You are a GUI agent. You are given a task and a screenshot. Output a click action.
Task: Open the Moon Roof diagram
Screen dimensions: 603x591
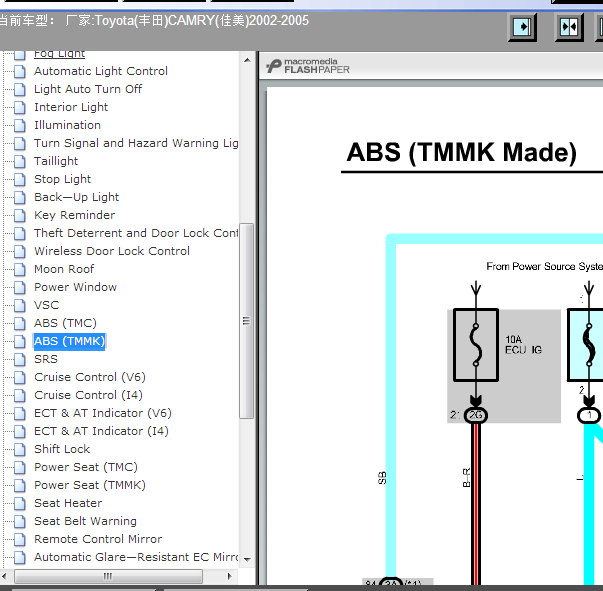pos(64,269)
